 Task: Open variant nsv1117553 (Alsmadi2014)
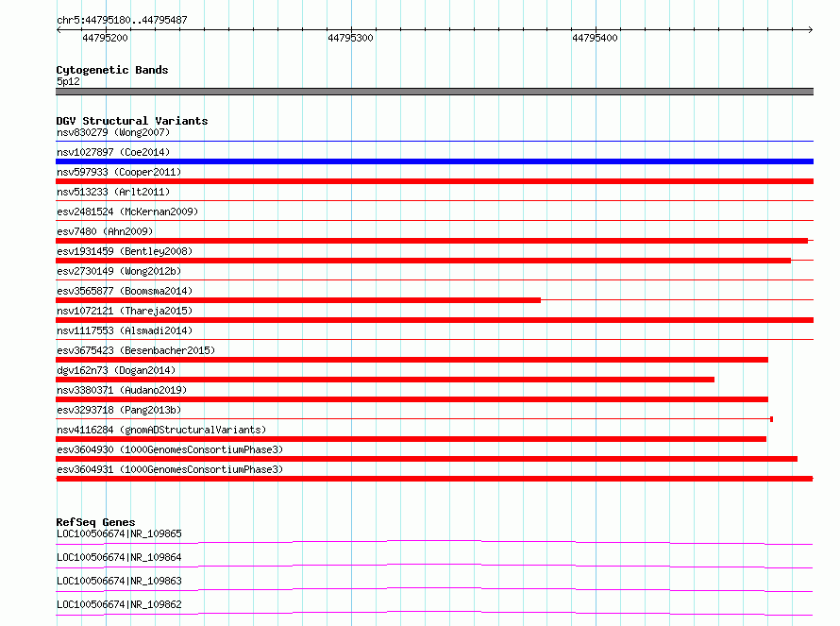(x=125, y=330)
